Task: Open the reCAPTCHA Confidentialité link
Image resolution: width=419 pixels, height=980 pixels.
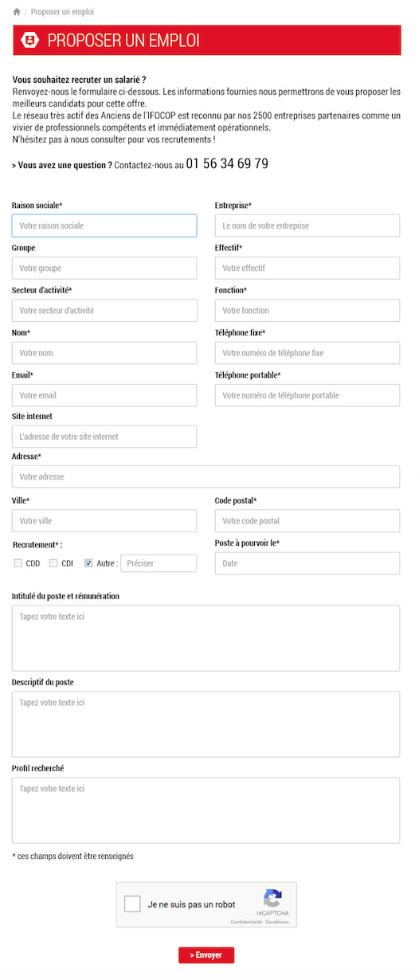Action: 247,922
